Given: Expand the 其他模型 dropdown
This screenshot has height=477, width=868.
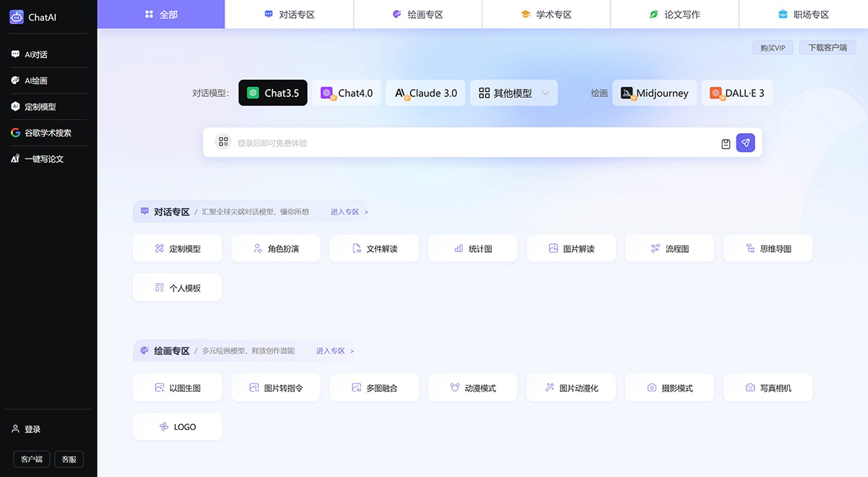Looking at the screenshot, I should 514,93.
